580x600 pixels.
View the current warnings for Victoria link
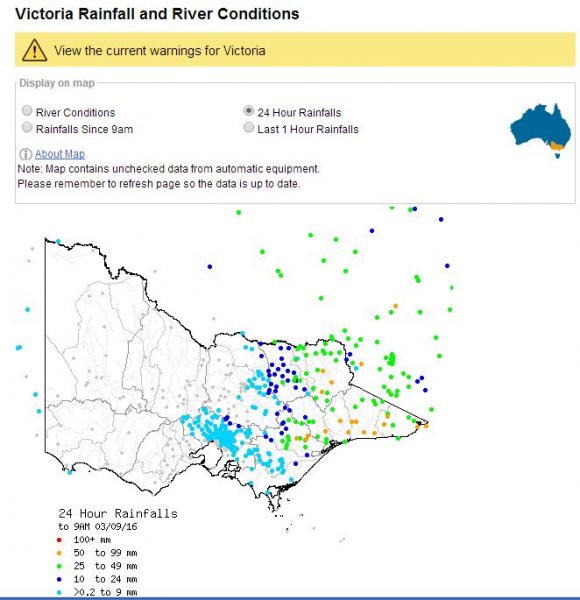pyautogui.click(x=160, y=51)
